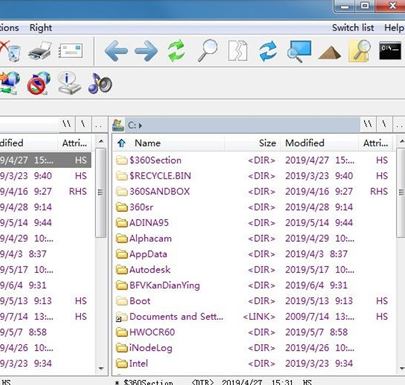The image size is (405, 385).
Task: Open the Help menu
Action: tap(394, 28)
